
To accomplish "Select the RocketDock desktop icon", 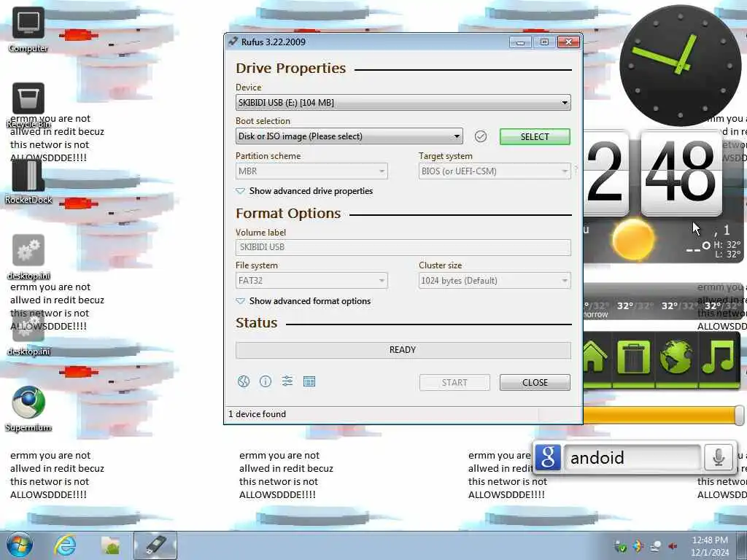I will [28, 182].
